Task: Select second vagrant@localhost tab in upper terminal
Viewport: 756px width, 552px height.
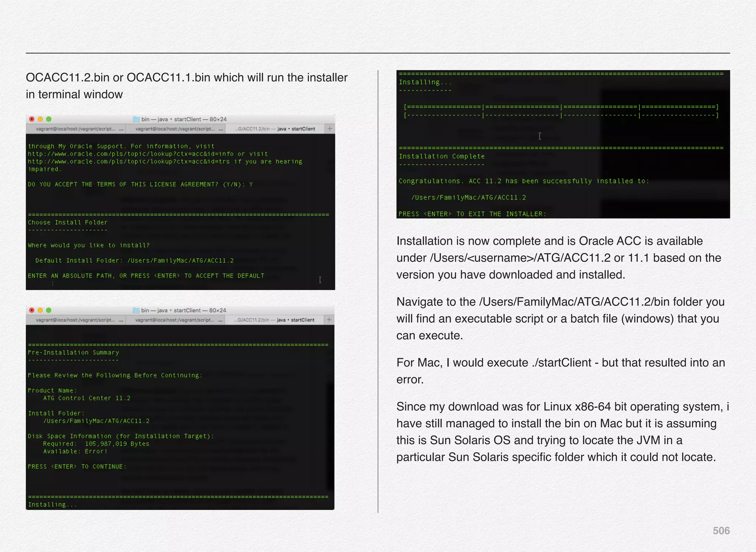Action: (x=175, y=129)
